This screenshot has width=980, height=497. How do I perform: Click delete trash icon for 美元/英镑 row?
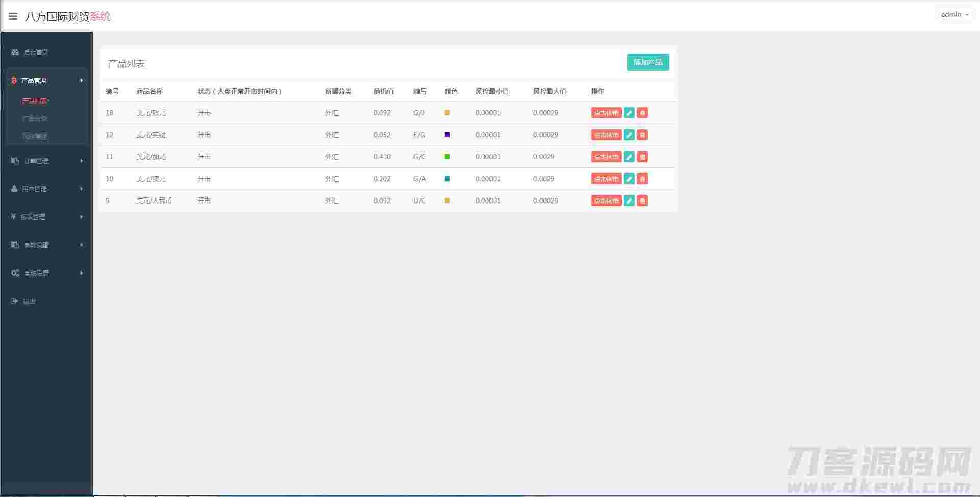(x=642, y=135)
